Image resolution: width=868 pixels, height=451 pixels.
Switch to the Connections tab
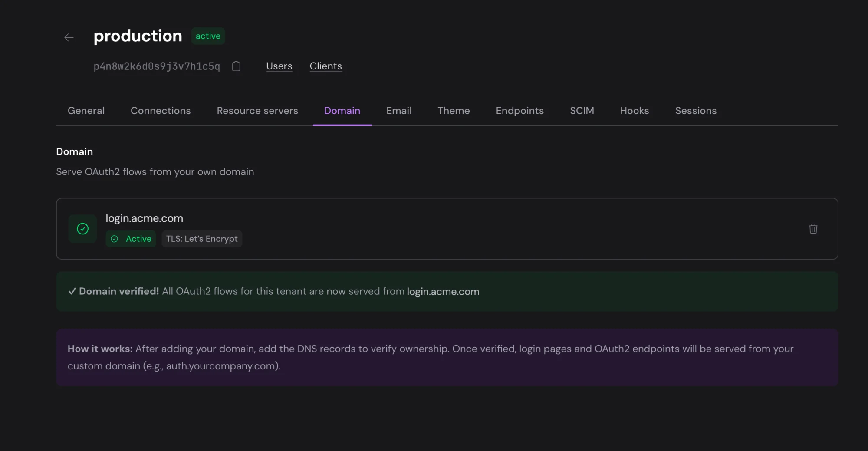(x=161, y=111)
